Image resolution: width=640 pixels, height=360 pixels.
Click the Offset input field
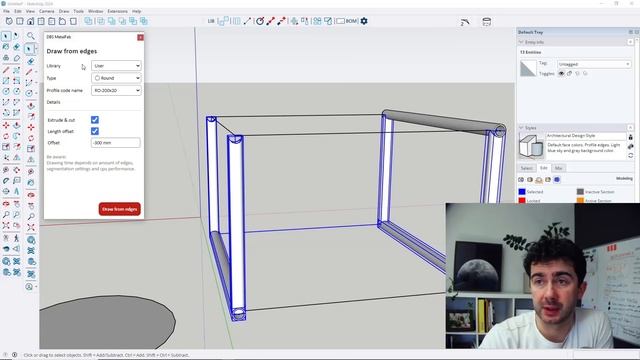click(x=116, y=143)
